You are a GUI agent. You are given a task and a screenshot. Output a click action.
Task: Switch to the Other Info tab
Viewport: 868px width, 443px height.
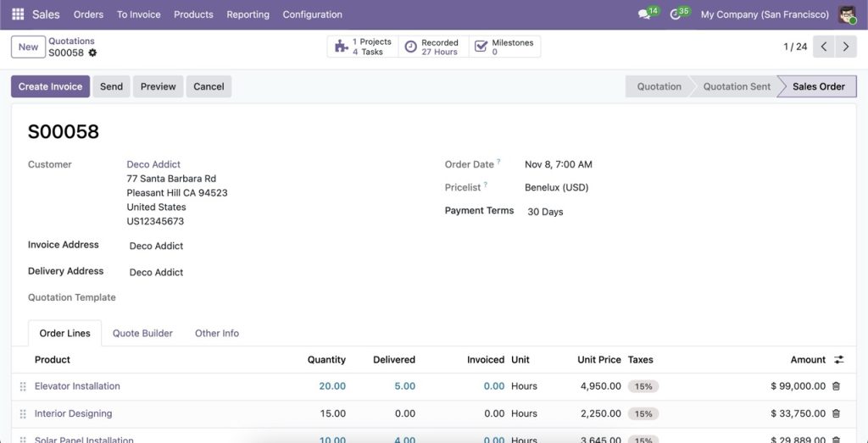coord(217,334)
